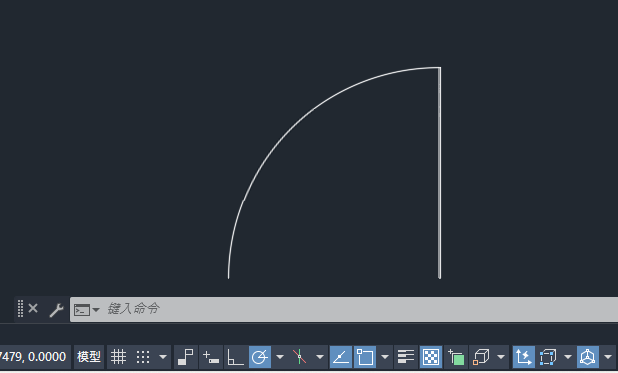618x373 pixels.
Task: Toggle 3D object snap cube icon
Action: click(481, 357)
